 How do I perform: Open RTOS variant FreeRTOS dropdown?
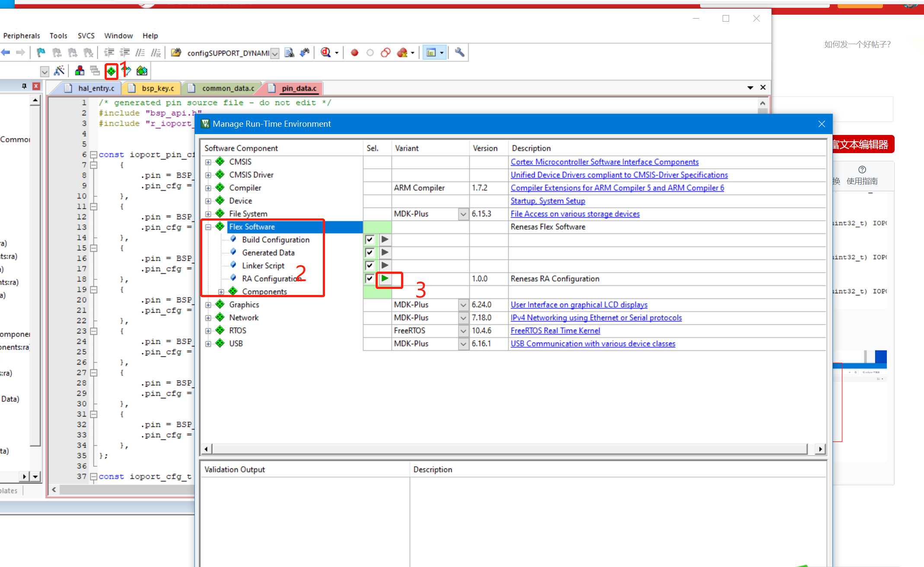pos(463,331)
